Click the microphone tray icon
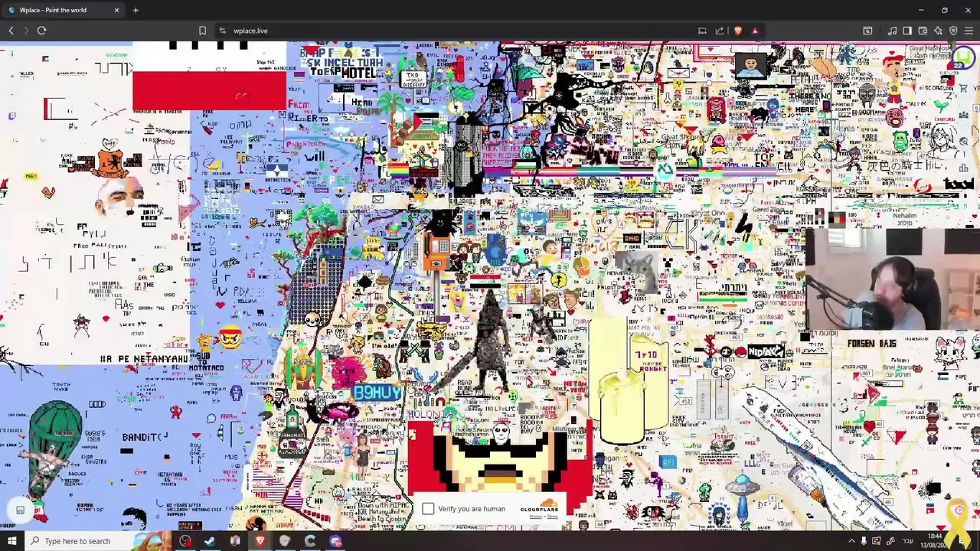This screenshot has height=551, width=980. (864, 541)
